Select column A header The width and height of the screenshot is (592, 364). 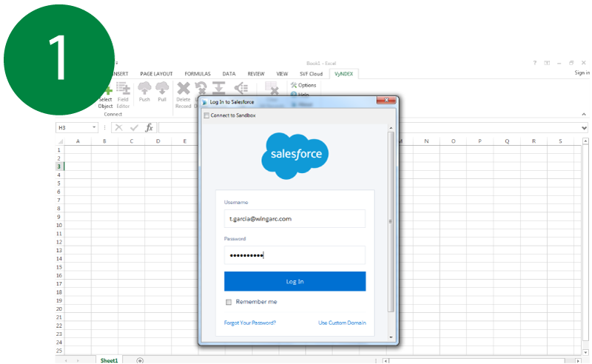point(78,141)
